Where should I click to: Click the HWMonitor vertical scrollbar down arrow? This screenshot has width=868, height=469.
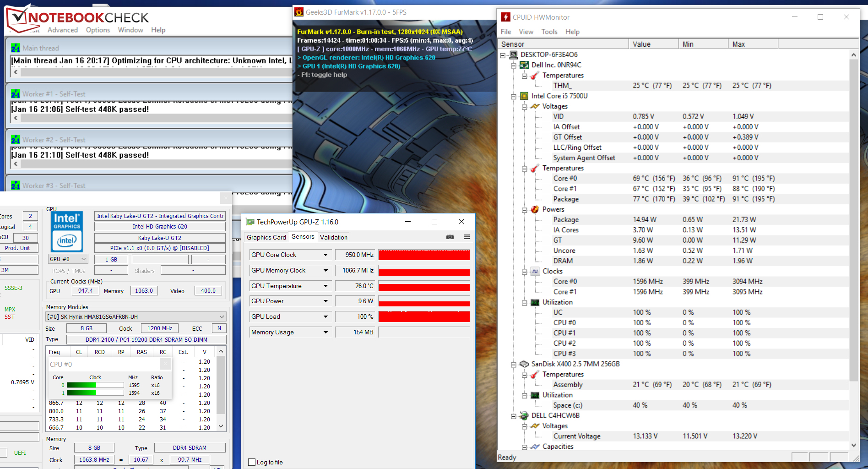[x=854, y=445]
